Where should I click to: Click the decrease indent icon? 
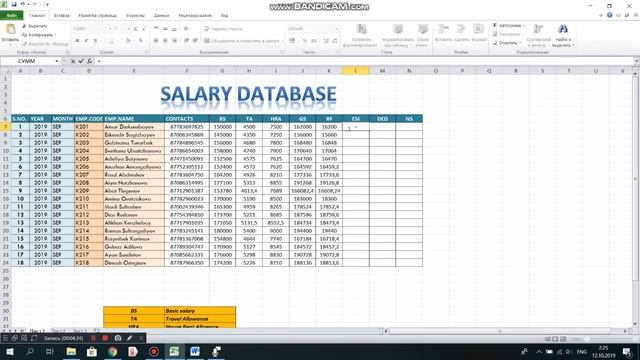187,41
